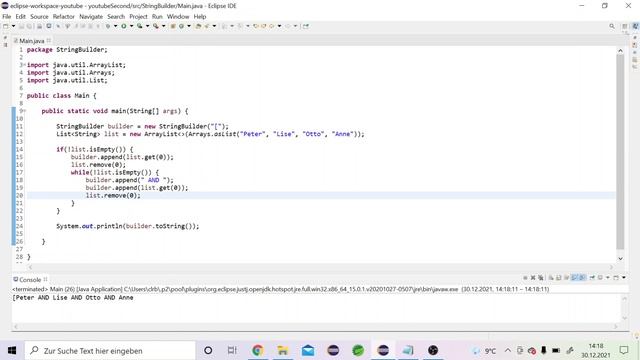The height and width of the screenshot is (360, 640).
Task: Click the Display Selected Console icon
Action: (x=600, y=278)
